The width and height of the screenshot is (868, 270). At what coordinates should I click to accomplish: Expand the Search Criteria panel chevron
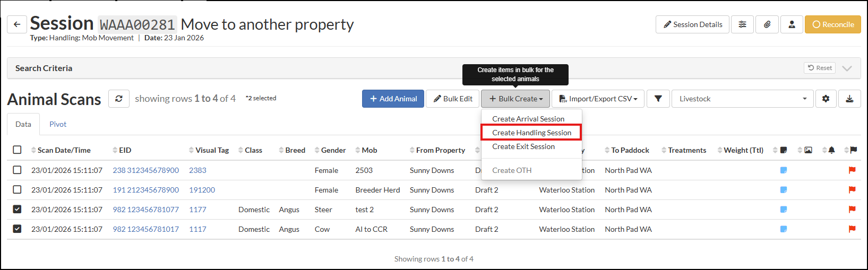click(x=847, y=68)
